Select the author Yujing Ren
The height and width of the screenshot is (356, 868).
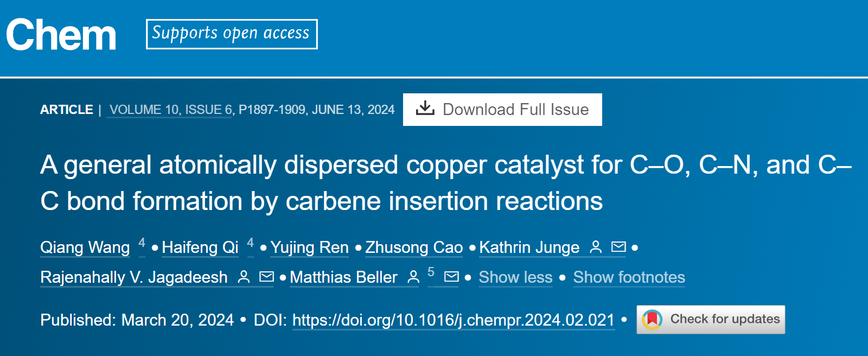(x=310, y=247)
